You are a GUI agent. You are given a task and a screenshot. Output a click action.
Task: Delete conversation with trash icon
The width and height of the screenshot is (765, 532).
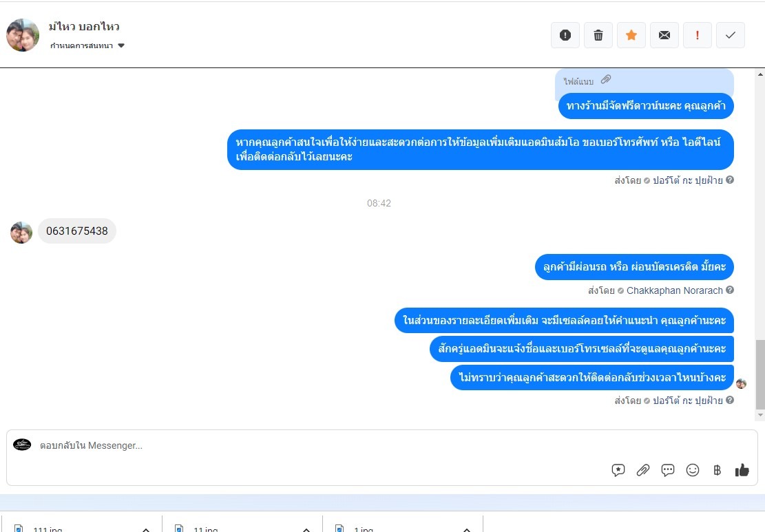click(598, 35)
